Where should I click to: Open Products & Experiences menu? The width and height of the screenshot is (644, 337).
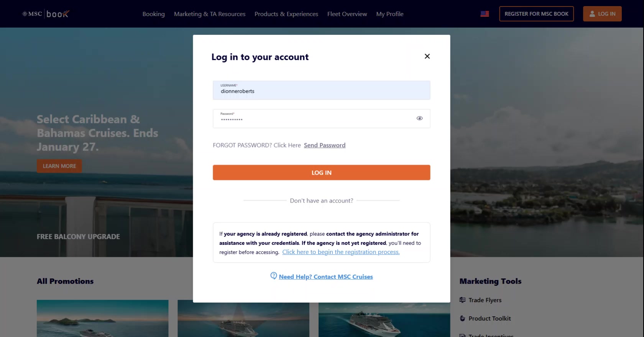(286, 14)
